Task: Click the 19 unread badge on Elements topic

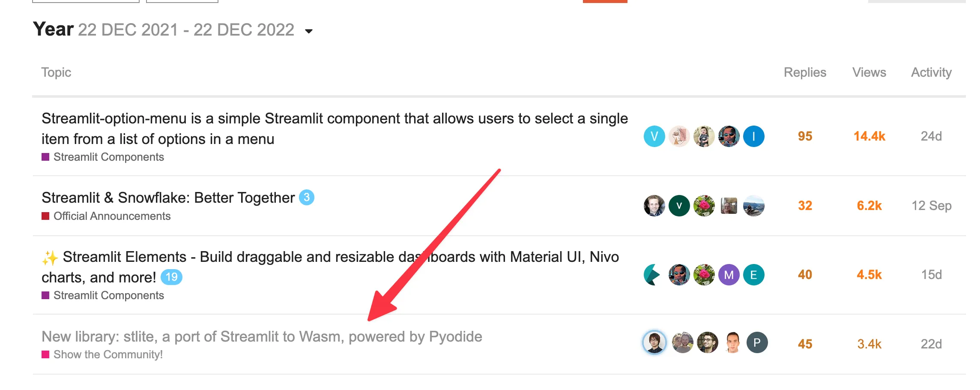Action: pos(171,277)
